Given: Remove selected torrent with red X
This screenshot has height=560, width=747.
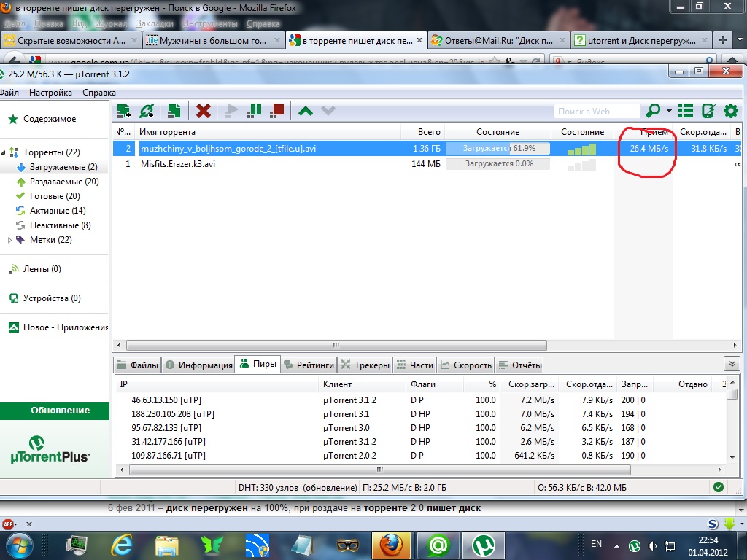Looking at the screenshot, I should [204, 111].
